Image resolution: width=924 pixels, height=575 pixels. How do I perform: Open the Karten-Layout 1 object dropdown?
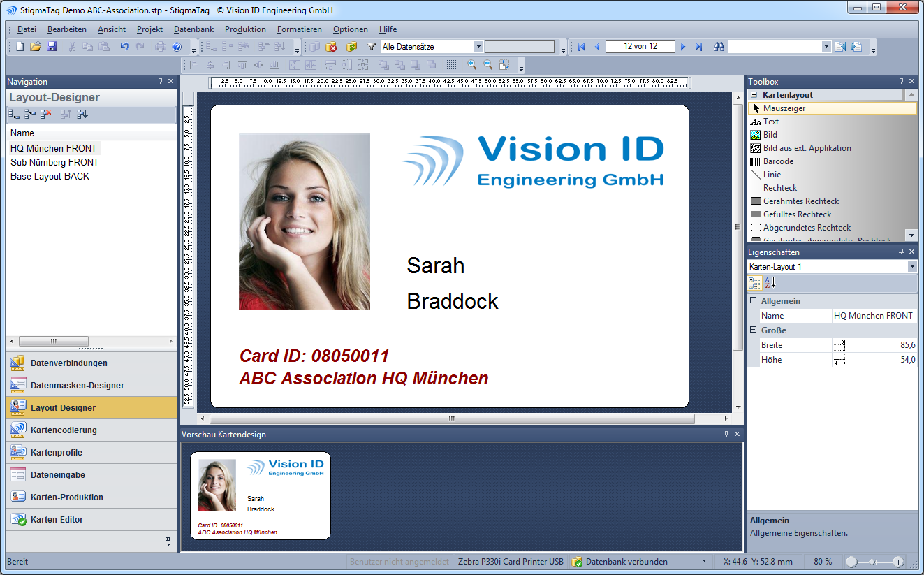tap(912, 267)
